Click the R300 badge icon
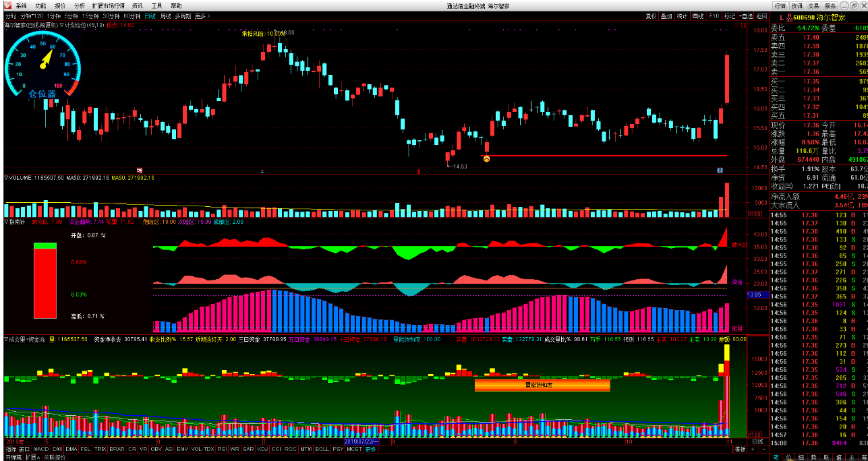 [790, 18]
